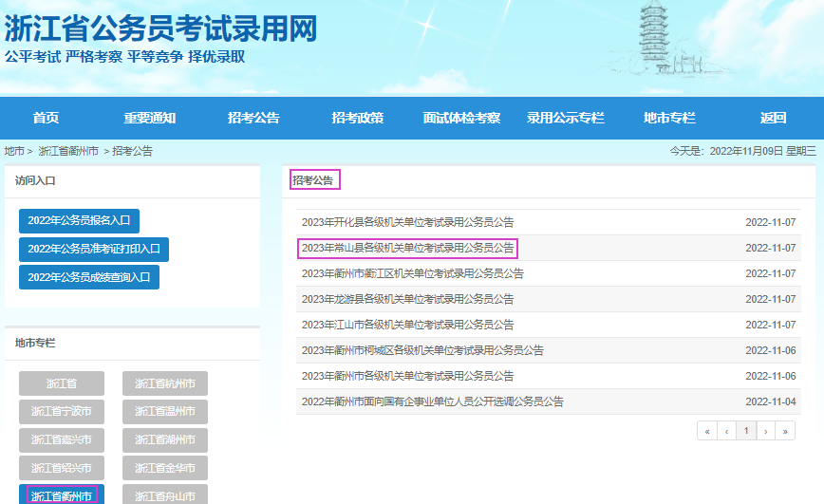Open the 2023年常山县 civil servant announcement
This screenshot has height=504, width=824.
pyautogui.click(x=407, y=248)
